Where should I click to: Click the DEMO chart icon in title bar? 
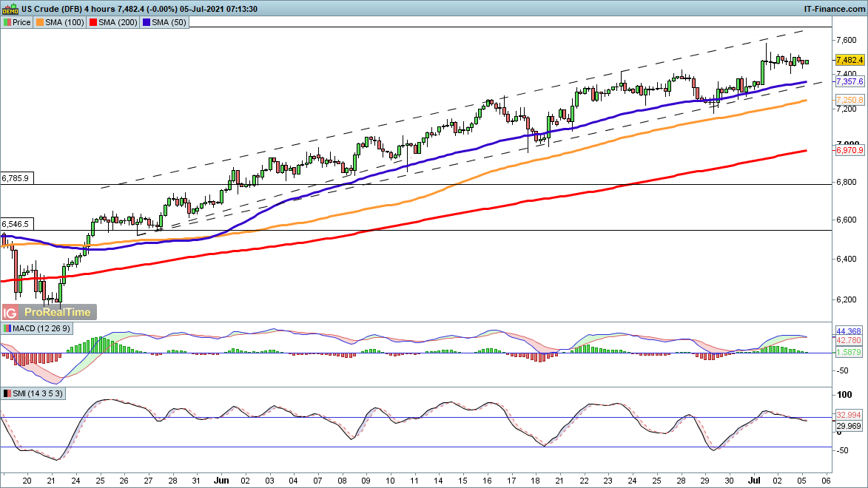[x=10, y=8]
